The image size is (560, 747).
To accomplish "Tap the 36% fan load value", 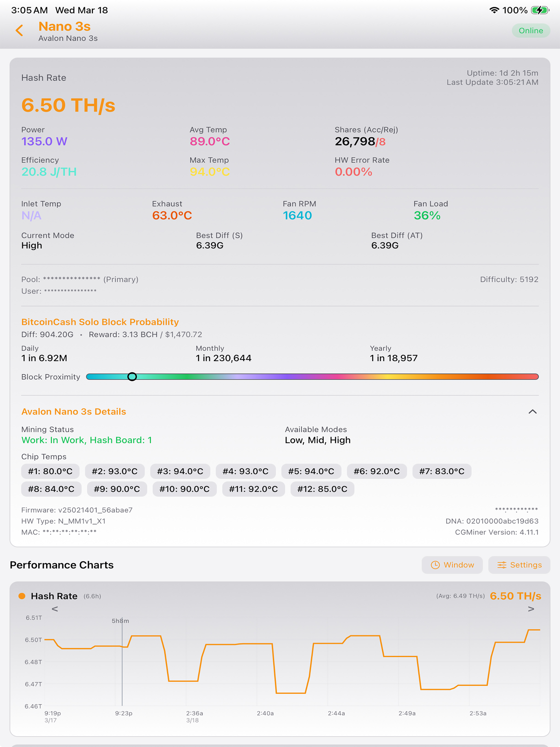I will coord(427,215).
